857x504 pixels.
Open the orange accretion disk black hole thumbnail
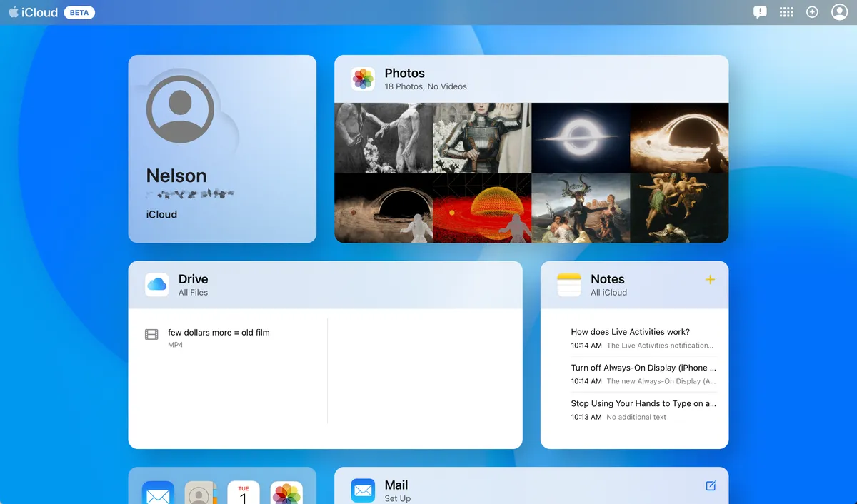click(x=679, y=138)
